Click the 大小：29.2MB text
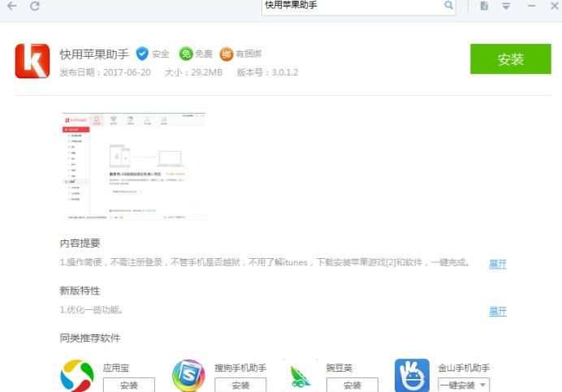Viewport: 562px width, 392px height. [193, 72]
